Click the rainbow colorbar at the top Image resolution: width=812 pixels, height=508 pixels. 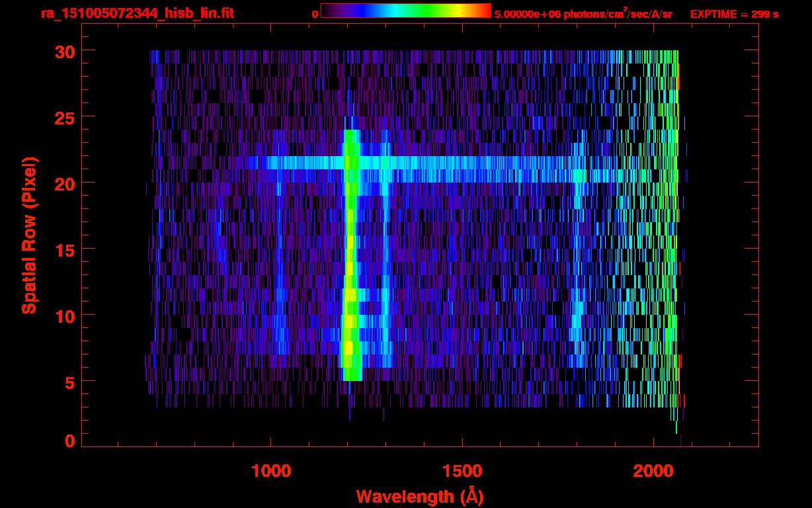coord(405,11)
